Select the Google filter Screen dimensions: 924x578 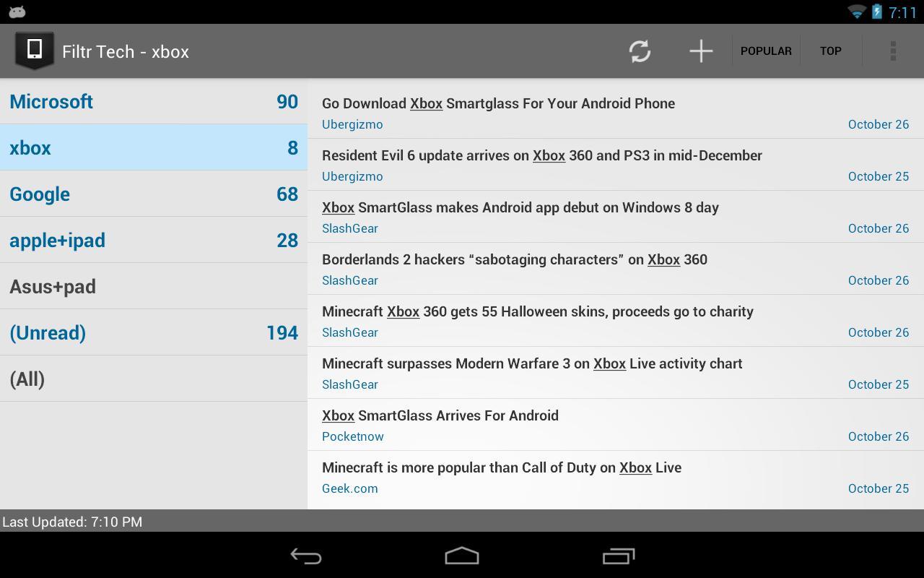click(x=154, y=194)
